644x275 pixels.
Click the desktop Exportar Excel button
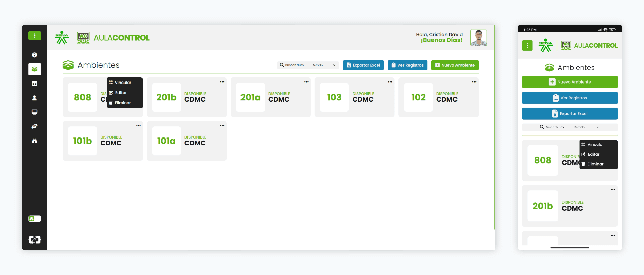point(363,65)
